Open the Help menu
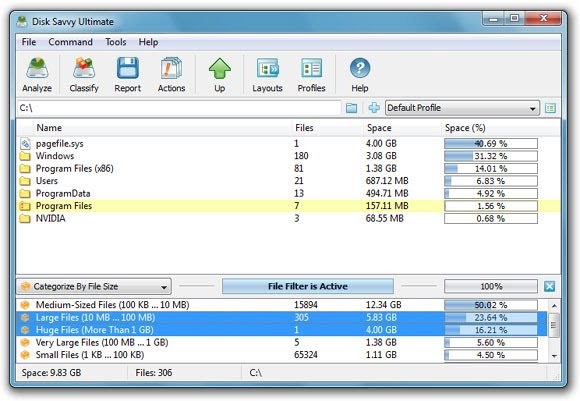 pos(148,42)
